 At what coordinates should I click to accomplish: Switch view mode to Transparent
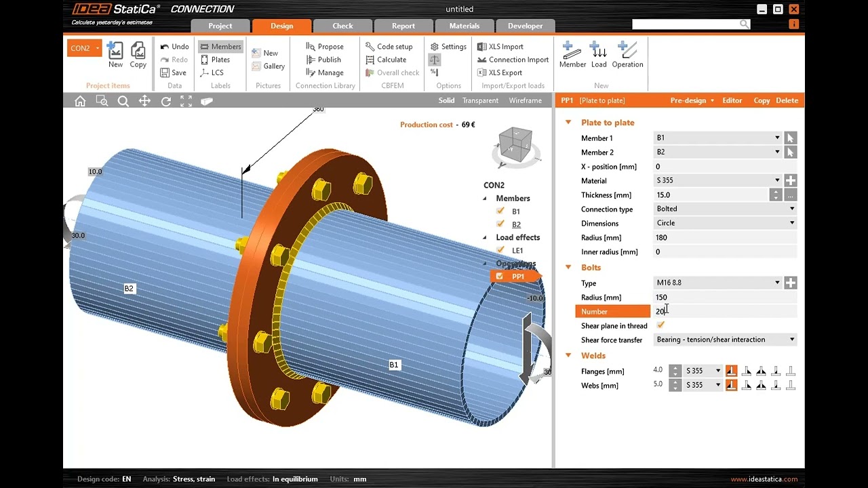pos(480,100)
